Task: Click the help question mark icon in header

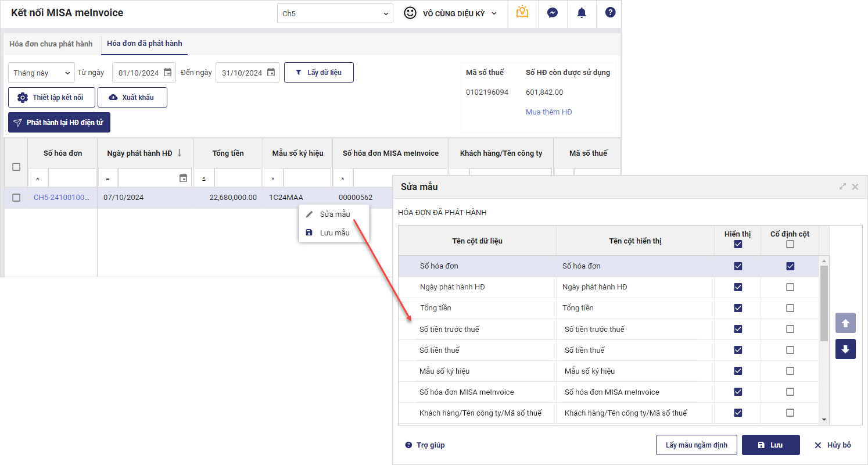Action: click(610, 12)
